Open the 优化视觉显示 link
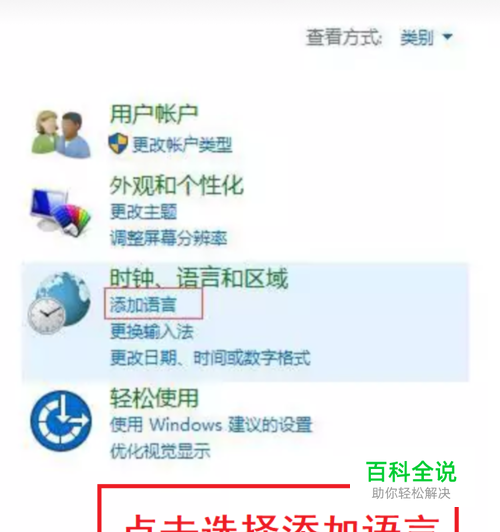This screenshot has height=532, width=500. [160, 451]
